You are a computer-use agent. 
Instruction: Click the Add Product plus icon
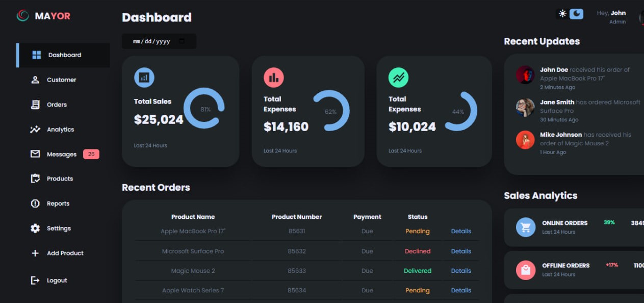point(35,253)
